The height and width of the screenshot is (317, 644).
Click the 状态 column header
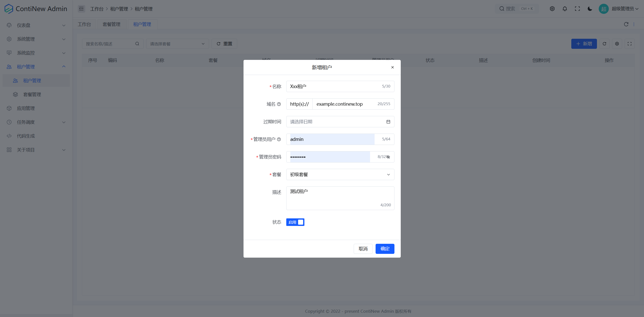(430, 60)
